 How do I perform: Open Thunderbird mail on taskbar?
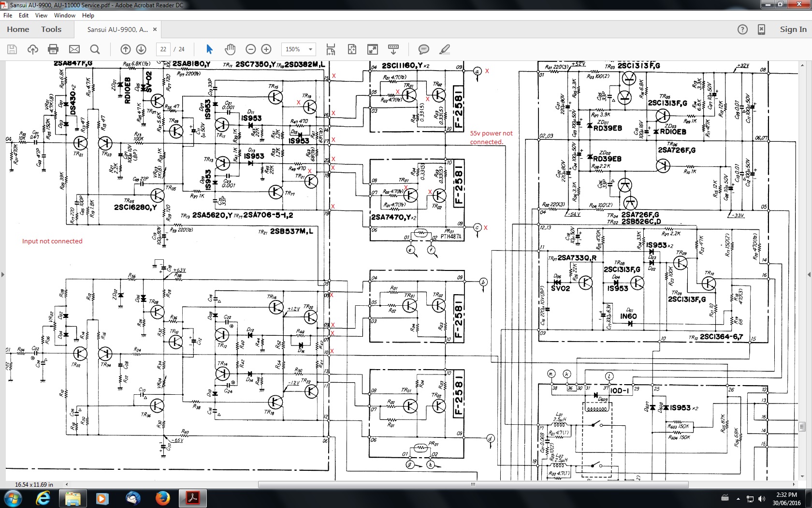pyautogui.click(x=133, y=498)
